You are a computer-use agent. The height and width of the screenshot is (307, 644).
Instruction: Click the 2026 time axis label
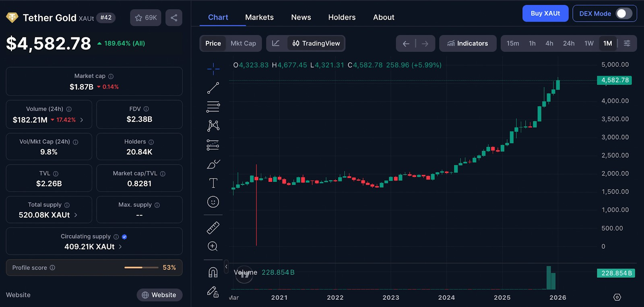click(558, 298)
